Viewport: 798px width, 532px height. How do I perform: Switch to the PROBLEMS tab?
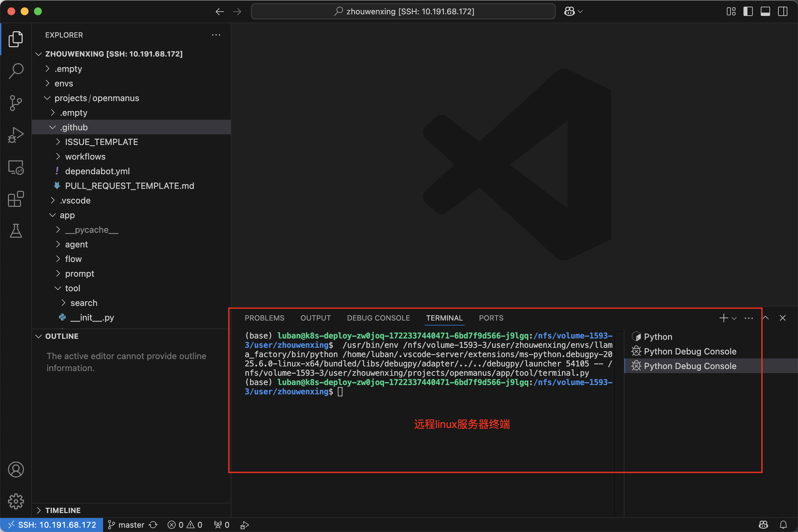(264, 318)
